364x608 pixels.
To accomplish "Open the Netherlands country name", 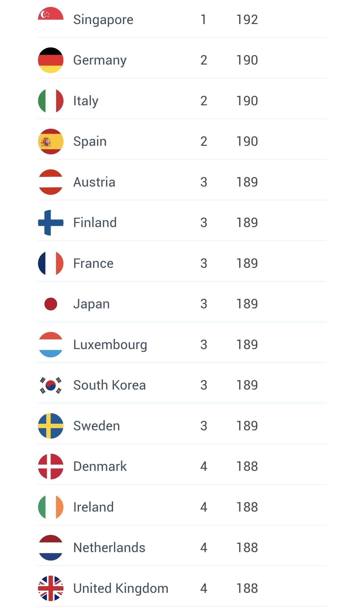I will click(109, 548).
